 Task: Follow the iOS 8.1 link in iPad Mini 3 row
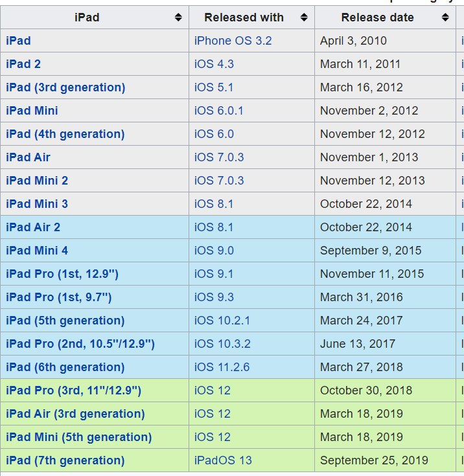(x=214, y=204)
